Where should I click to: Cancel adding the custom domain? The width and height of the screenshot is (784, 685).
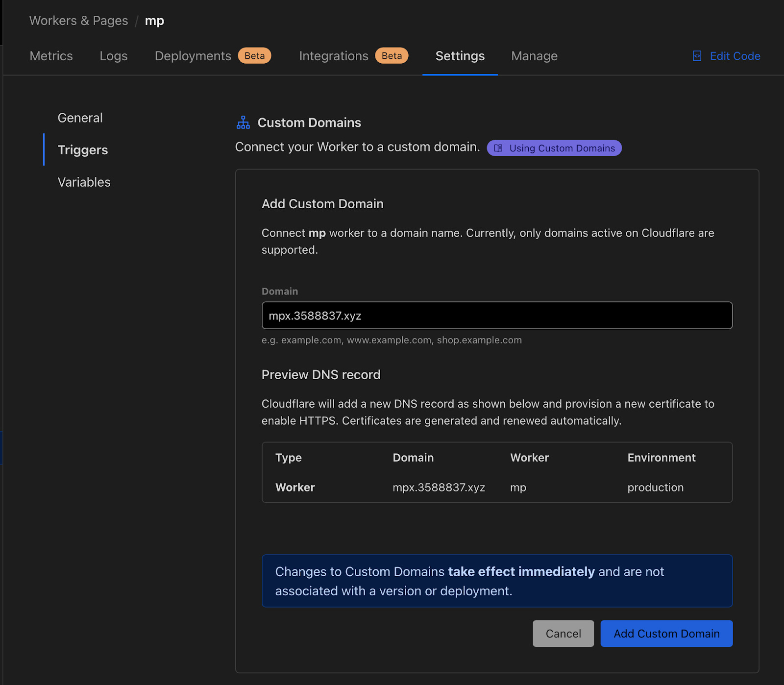point(563,634)
